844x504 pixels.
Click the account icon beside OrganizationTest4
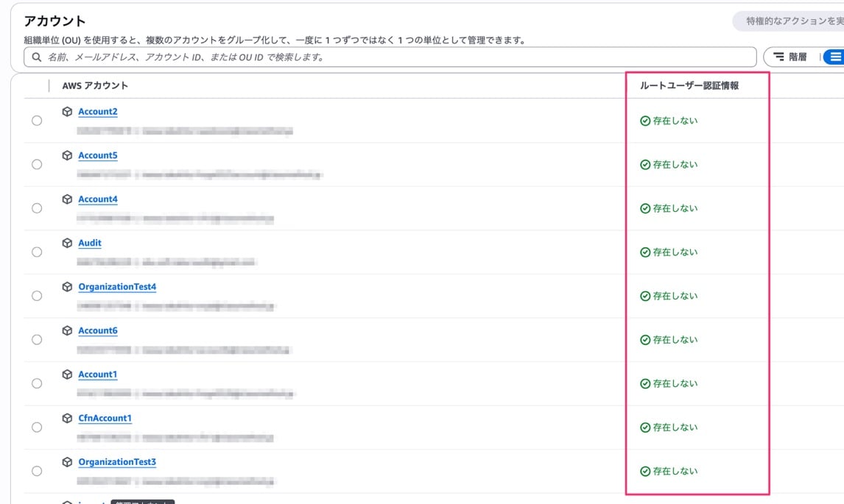(x=68, y=286)
